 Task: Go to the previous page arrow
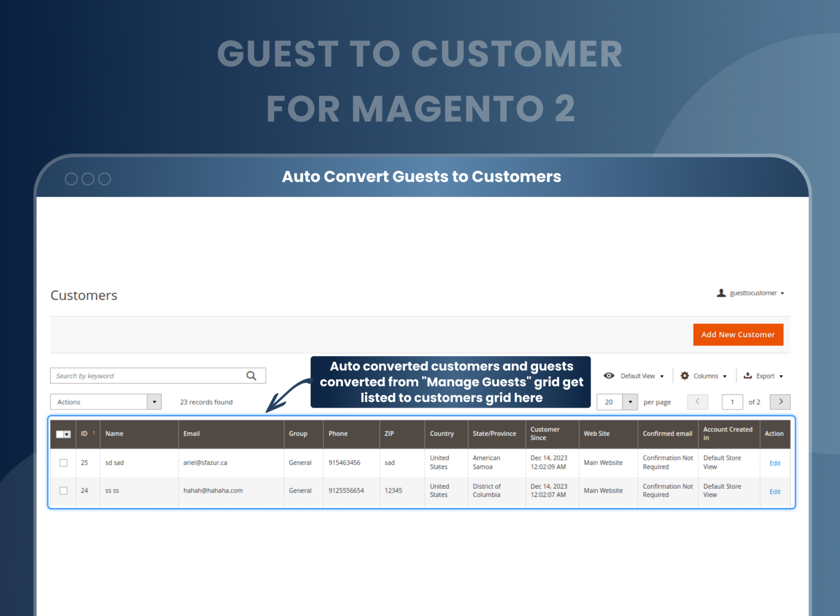(697, 402)
